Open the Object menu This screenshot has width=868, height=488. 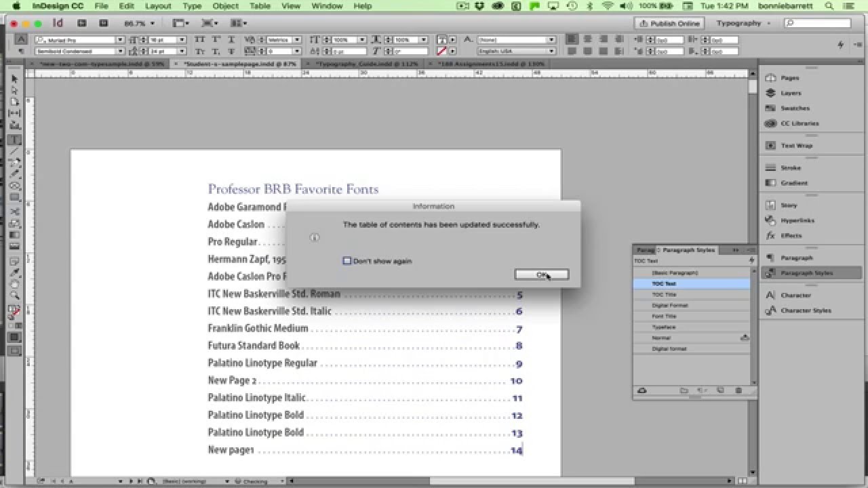(226, 6)
